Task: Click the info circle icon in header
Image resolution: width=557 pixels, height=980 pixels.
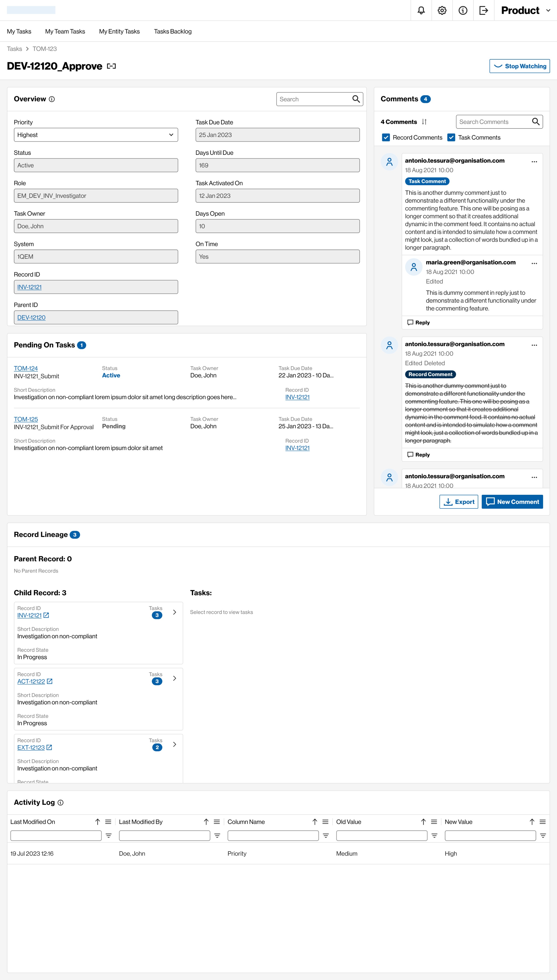Action: tap(463, 10)
